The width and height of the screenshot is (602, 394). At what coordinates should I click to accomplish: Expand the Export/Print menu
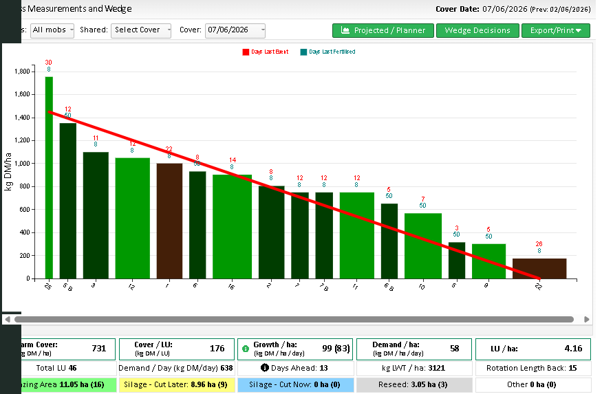click(556, 31)
